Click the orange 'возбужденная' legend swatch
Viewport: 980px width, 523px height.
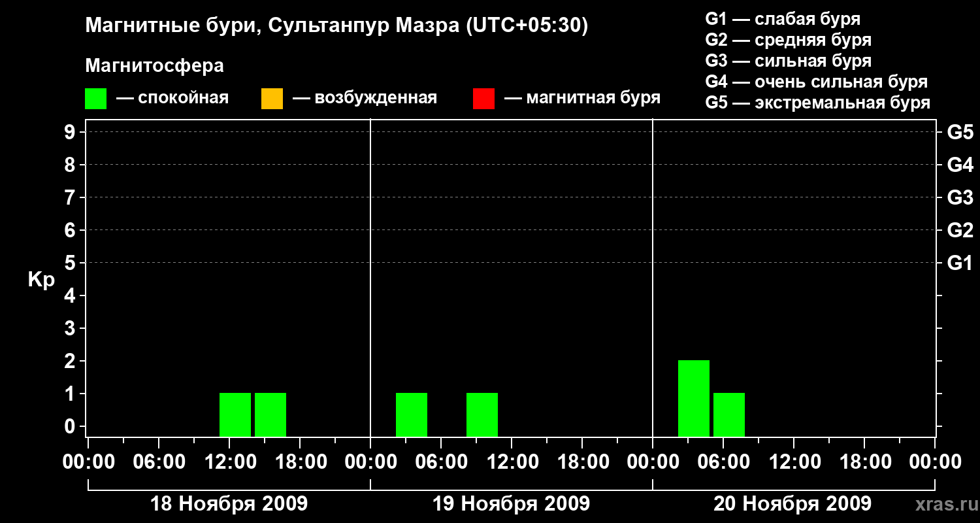272,98
